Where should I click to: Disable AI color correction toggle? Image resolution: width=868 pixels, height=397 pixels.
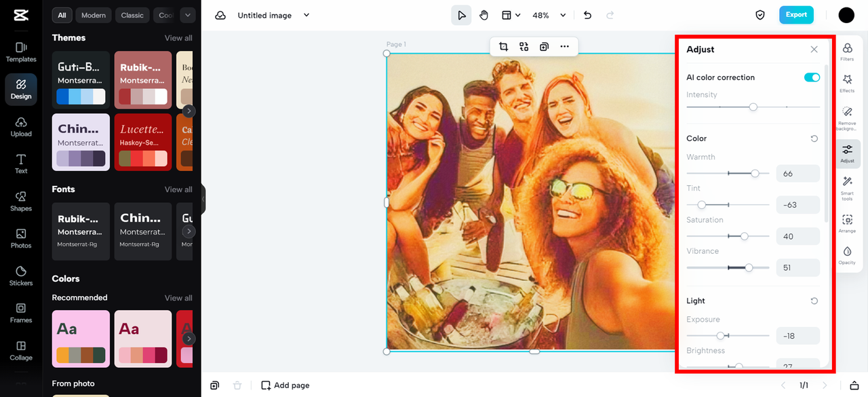812,77
